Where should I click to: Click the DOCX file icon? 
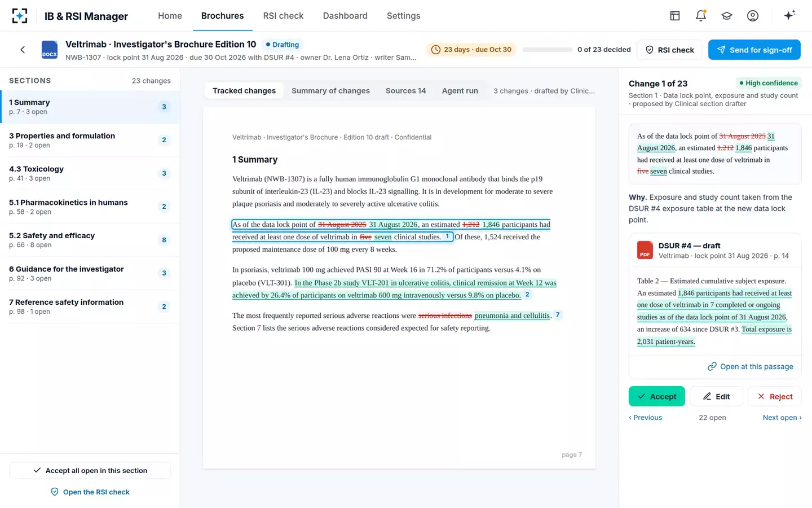pos(50,50)
